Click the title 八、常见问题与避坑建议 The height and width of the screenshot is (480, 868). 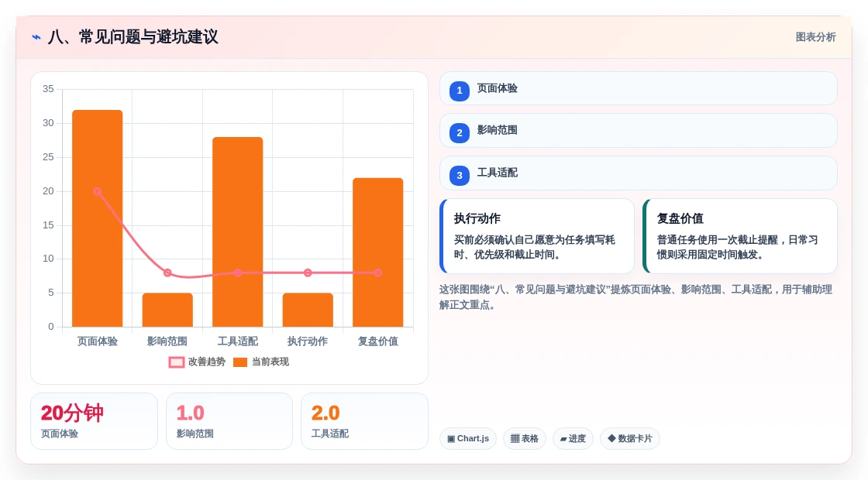pos(133,37)
